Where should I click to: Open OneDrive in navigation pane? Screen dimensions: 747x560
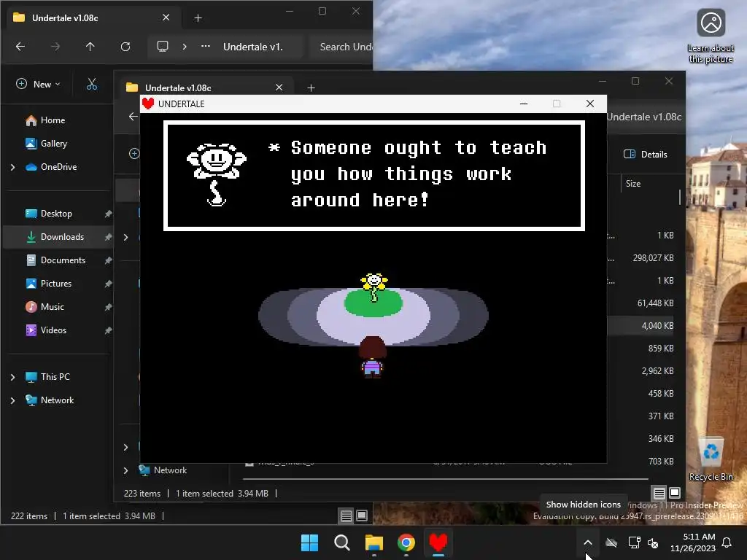point(58,167)
